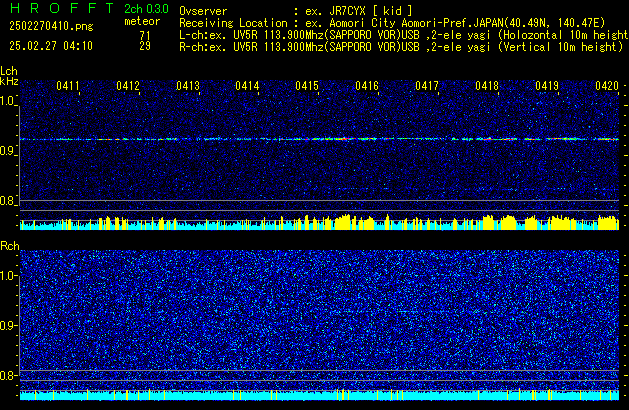This screenshot has height=410, width=629.
Task: Select the 0413 time marker
Action: (x=188, y=86)
